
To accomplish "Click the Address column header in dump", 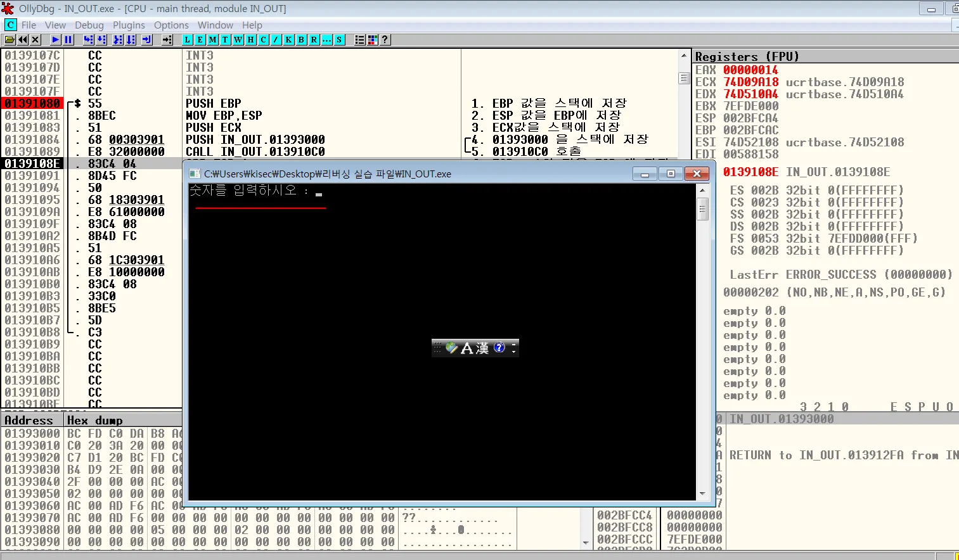I will [33, 421].
